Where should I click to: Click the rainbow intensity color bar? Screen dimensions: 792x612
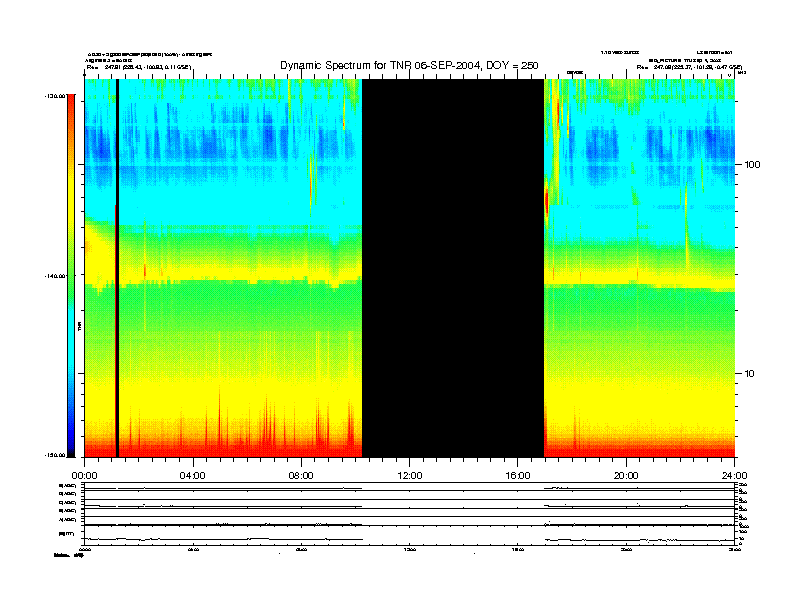coord(71,275)
